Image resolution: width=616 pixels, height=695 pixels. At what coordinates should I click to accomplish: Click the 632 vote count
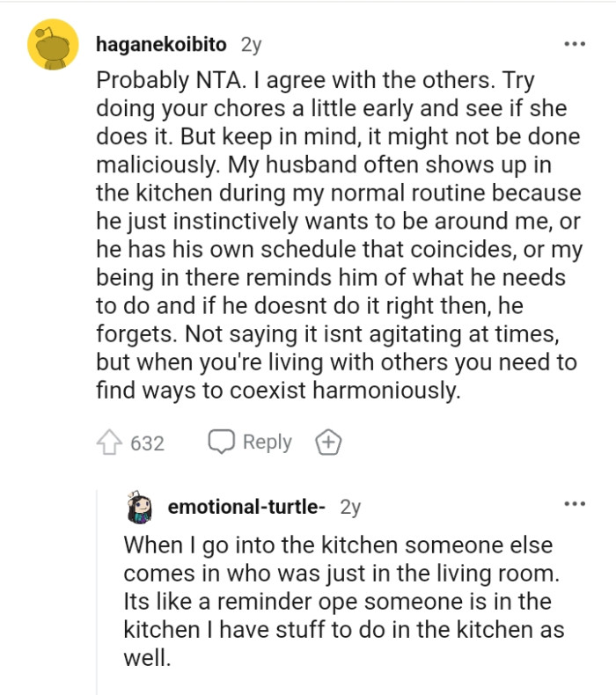(147, 443)
